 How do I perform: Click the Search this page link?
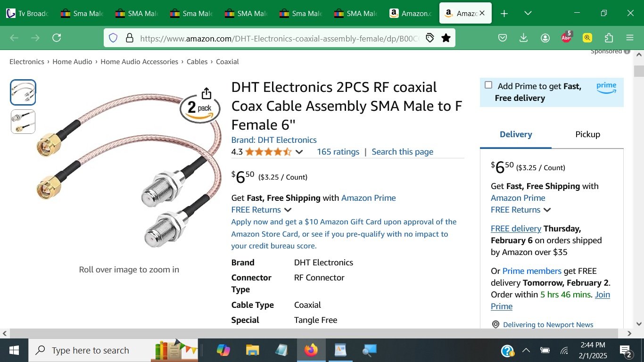tap(402, 152)
